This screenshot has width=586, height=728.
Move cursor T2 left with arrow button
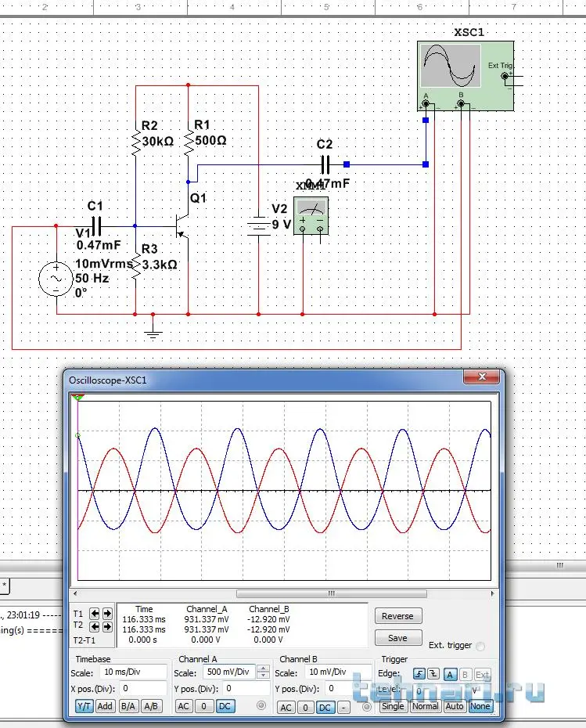point(95,626)
